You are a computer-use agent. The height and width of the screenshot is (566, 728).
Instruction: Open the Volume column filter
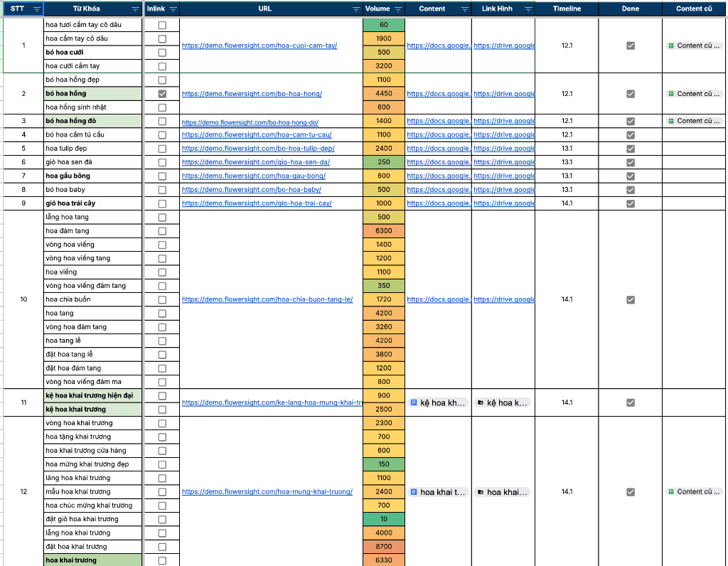click(398, 9)
